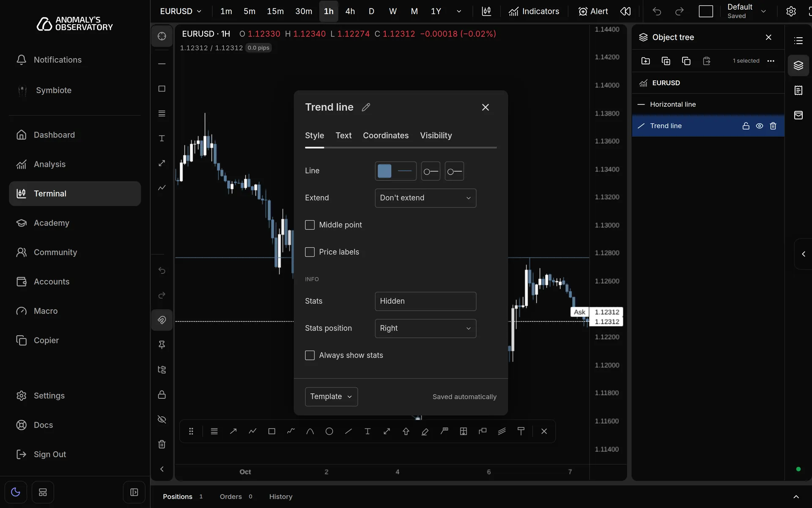This screenshot has height=508, width=812.
Task: Switch to the Coordinates tab
Action: 386,135
